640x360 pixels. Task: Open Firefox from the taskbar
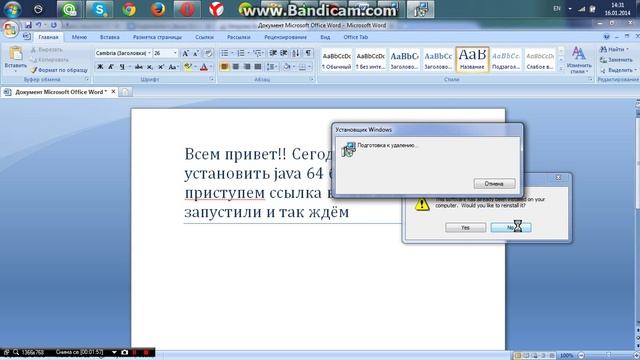pyautogui.click(x=158, y=9)
